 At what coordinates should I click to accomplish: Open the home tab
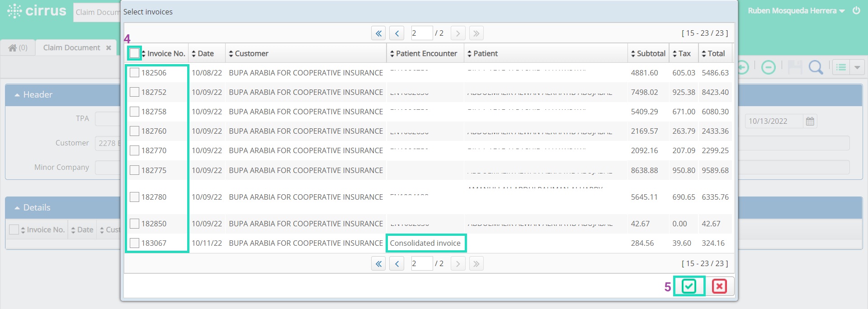pyautogui.click(x=18, y=47)
